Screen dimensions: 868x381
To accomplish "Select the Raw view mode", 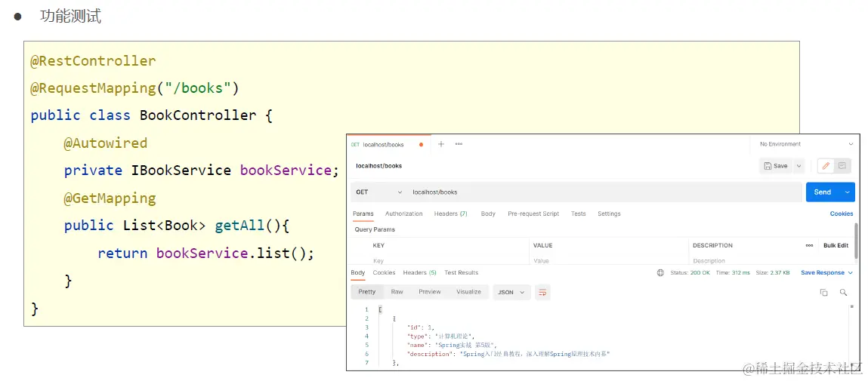I will coord(397,292).
